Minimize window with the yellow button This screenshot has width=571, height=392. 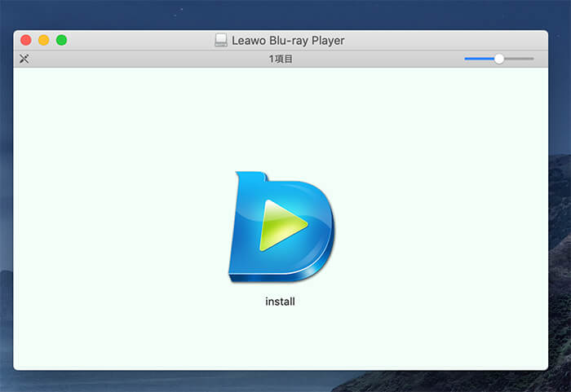(x=44, y=40)
